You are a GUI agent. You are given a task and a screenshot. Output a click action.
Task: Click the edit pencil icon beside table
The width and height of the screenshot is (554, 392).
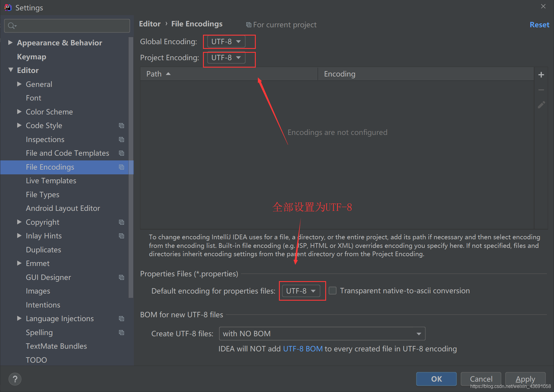click(x=541, y=105)
